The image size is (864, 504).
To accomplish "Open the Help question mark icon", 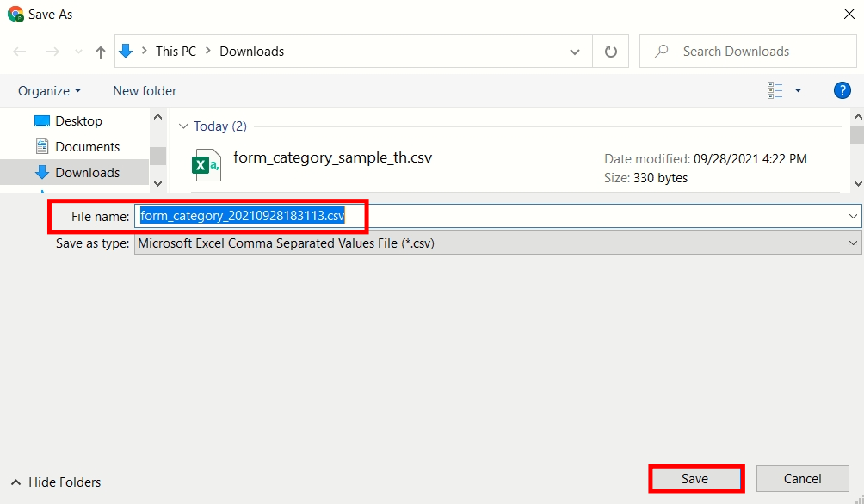I will click(x=842, y=90).
